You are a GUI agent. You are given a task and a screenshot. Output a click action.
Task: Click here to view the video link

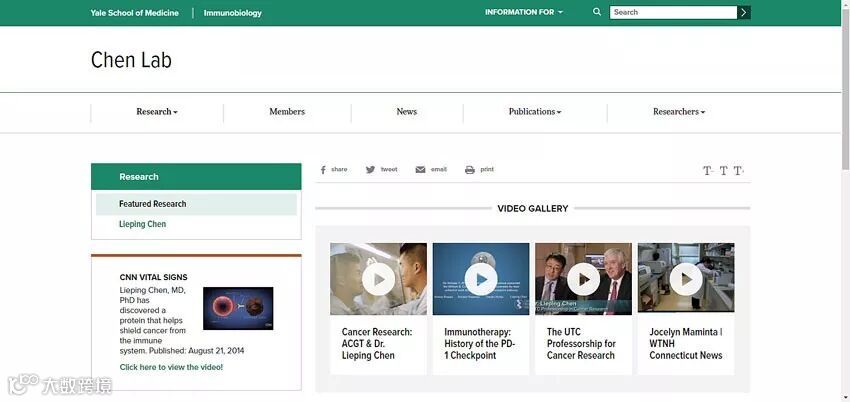[x=171, y=367]
